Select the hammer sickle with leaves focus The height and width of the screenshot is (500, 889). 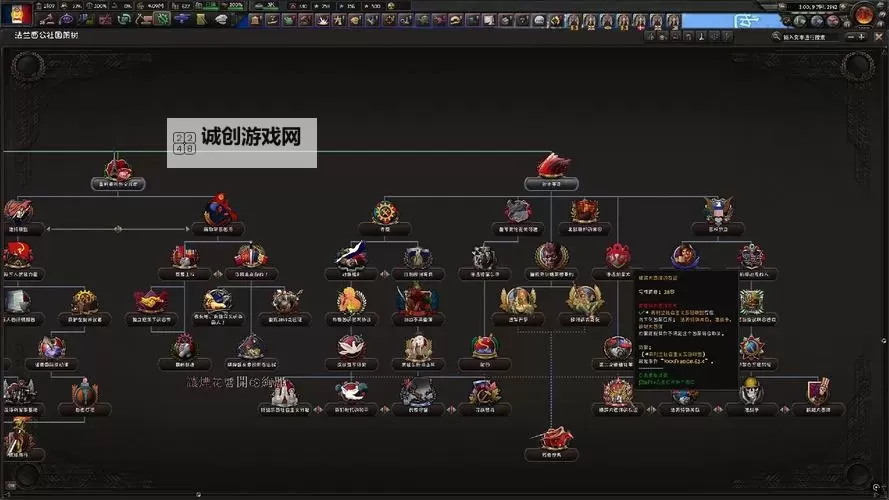tap(485, 397)
